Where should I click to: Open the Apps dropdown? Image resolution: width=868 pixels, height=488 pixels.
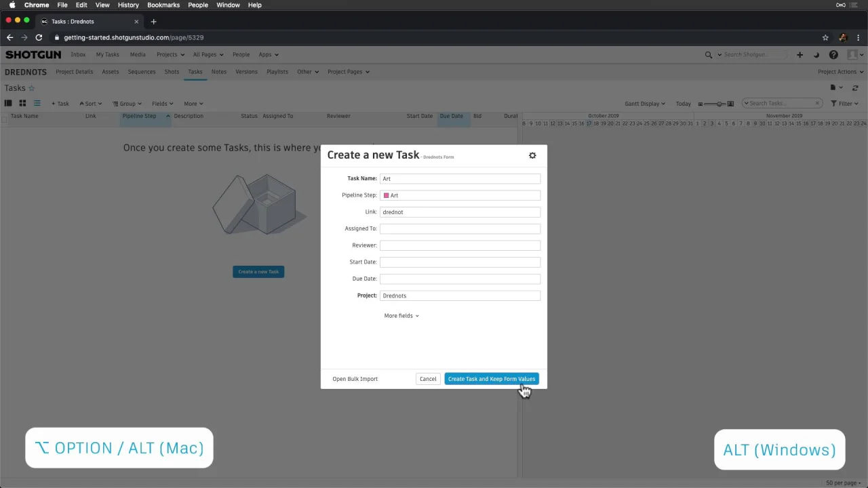[268, 55]
